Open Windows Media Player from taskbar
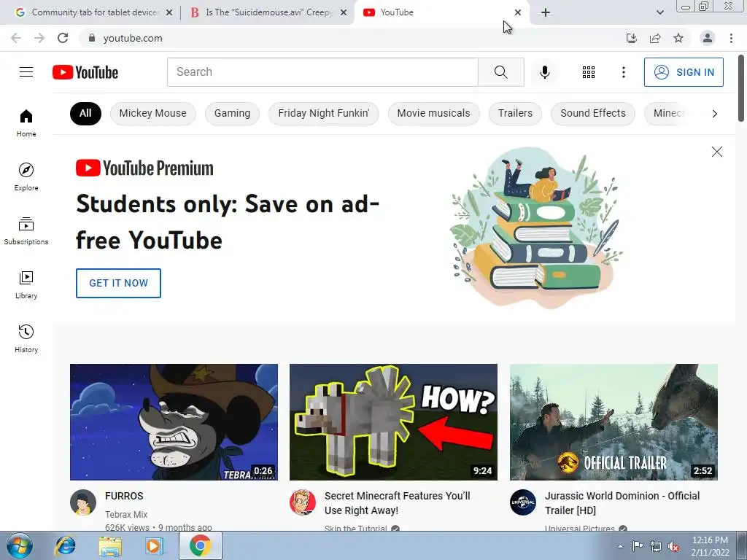 tap(154, 546)
